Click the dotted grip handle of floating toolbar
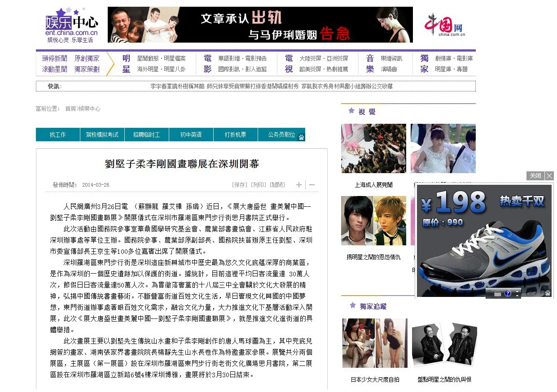Viewport: 557px width, 392px height. pos(489,293)
